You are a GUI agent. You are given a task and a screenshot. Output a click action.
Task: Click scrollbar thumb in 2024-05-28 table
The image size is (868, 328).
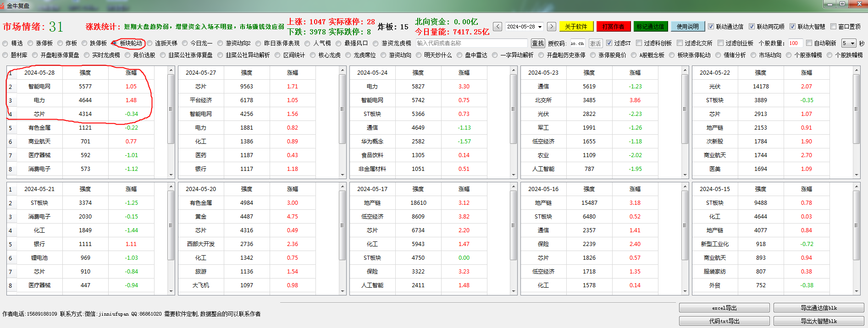tap(171, 109)
